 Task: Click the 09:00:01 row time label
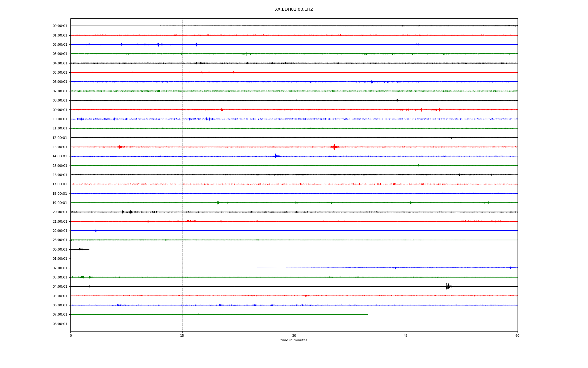click(60, 110)
